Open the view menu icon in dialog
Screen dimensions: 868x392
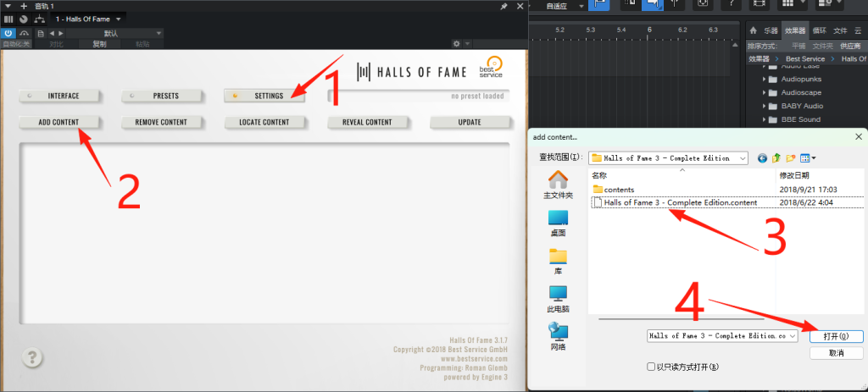[808, 158]
